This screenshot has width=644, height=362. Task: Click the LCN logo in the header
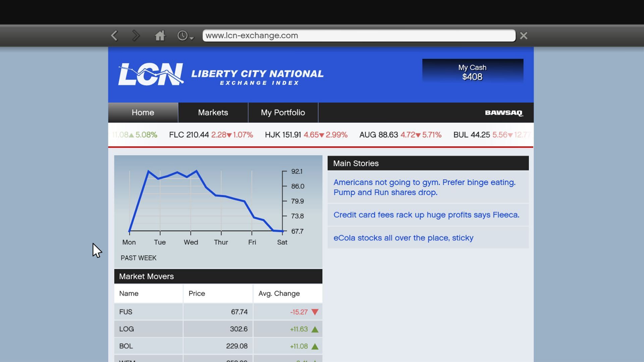click(x=151, y=74)
